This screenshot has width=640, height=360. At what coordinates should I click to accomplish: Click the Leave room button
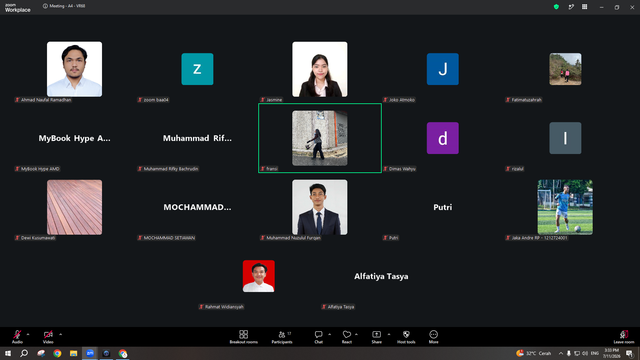624,337
